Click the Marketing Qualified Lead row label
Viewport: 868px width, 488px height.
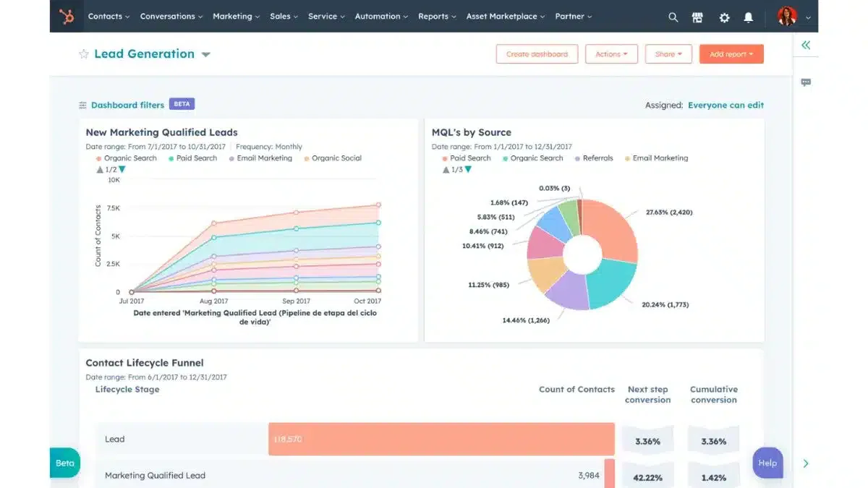155,476
